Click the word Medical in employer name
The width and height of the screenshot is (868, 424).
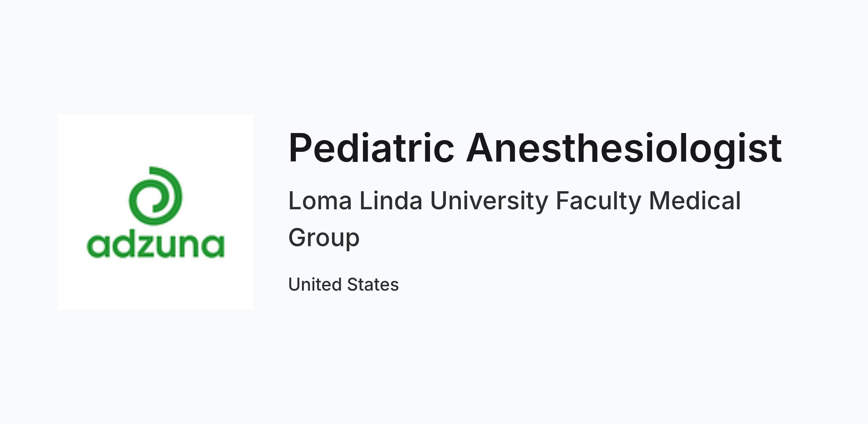[x=695, y=201]
